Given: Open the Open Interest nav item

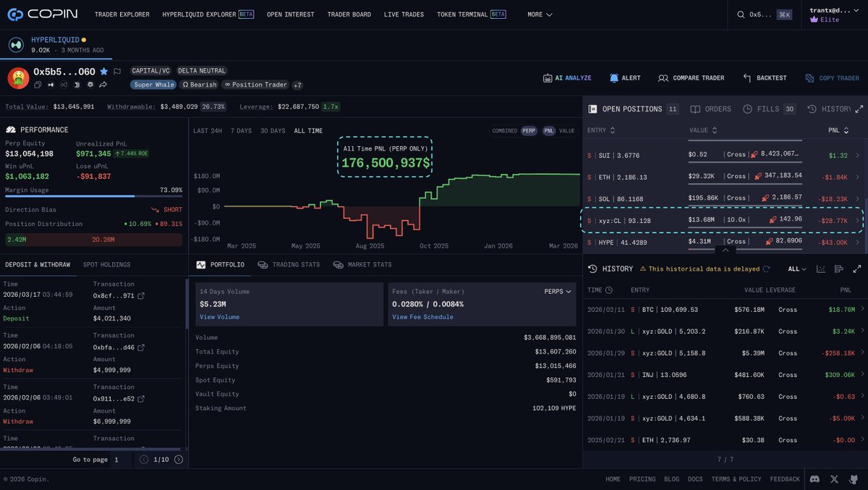Looking at the screenshot, I should coord(291,14).
